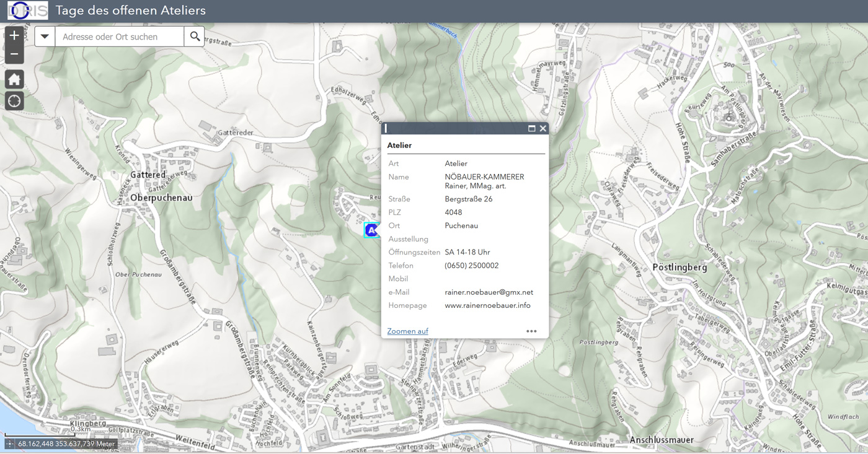This screenshot has height=454, width=868.
Task: Maximize the Atelier info popup
Action: point(531,129)
